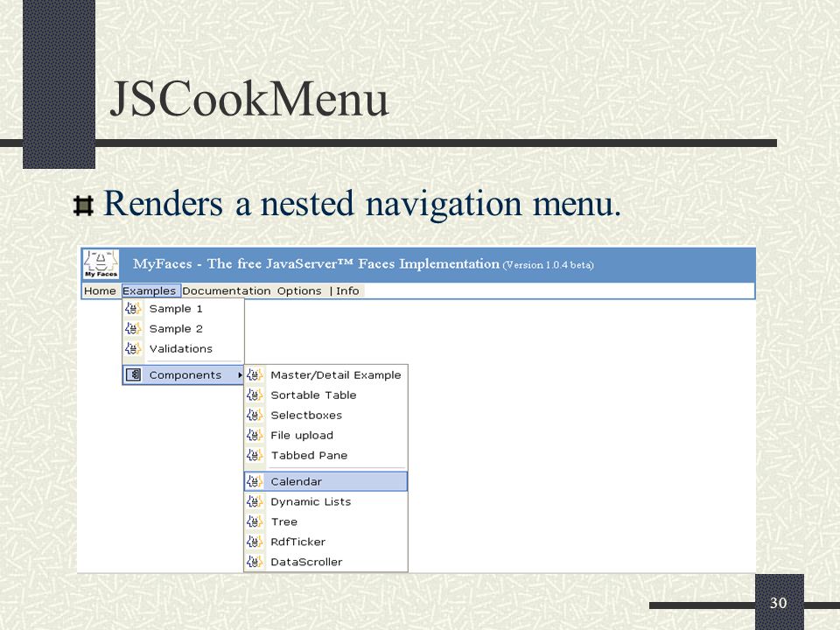Open the Tree example
The height and width of the screenshot is (630, 840).
pyautogui.click(x=325, y=521)
